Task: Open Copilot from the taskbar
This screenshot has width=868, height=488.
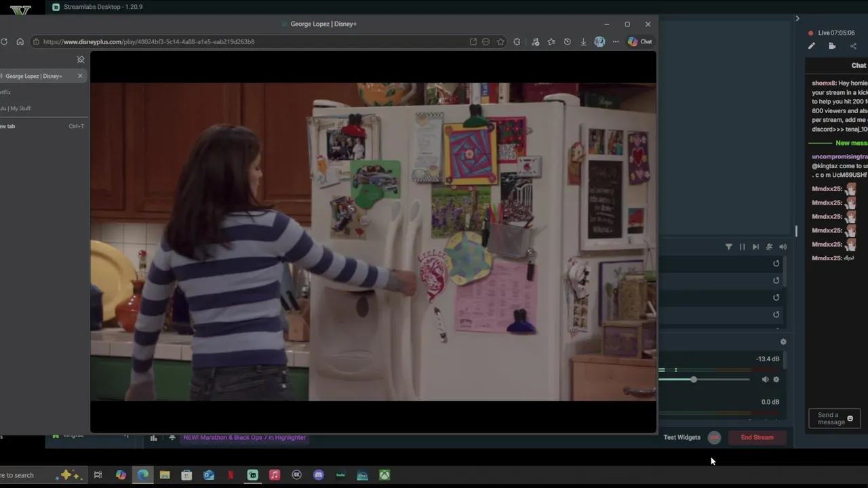Action: pyautogui.click(x=121, y=475)
